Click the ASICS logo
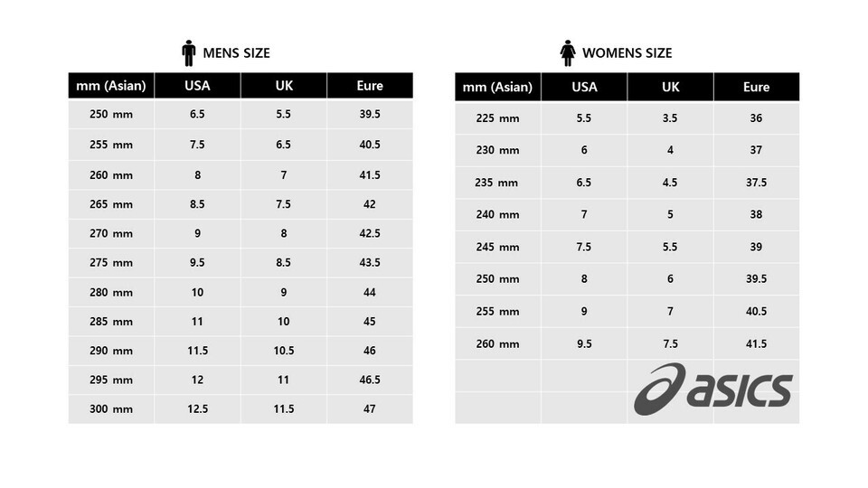 (x=712, y=389)
